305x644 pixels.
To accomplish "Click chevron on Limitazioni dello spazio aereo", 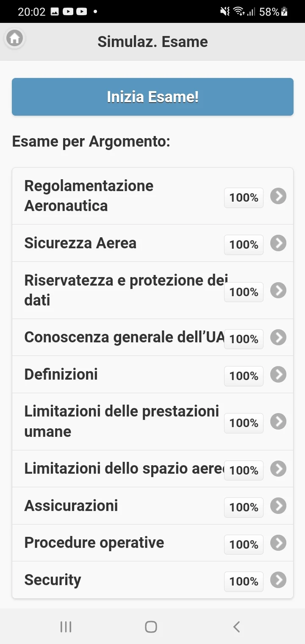I will tap(278, 469).
